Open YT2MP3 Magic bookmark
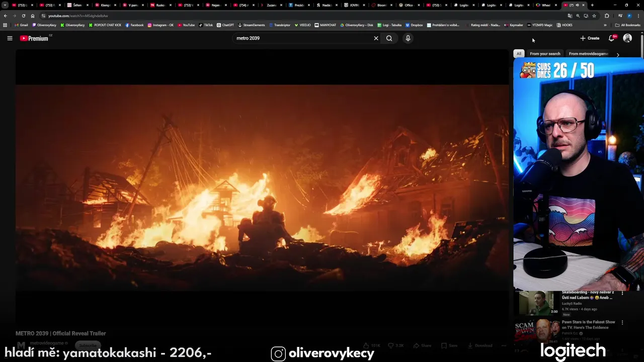644x362 pixels. tap(540, 25)
